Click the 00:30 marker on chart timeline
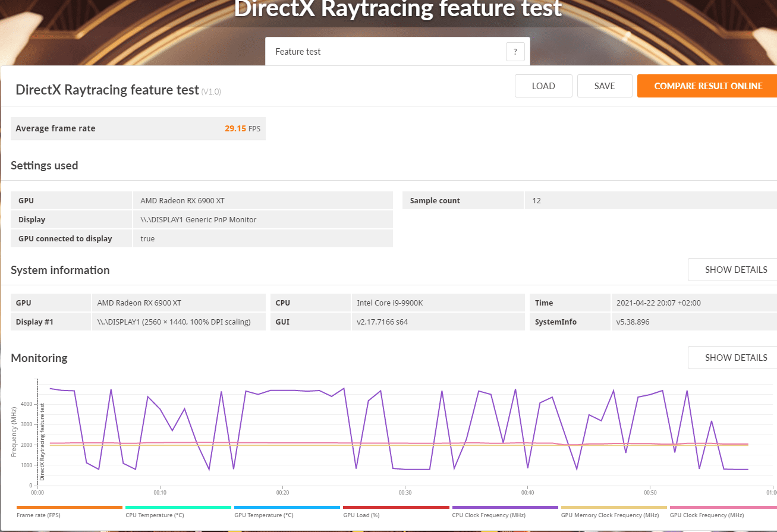Image resolution: width=777 pixels, height=532 pixels. pos(405,493)
